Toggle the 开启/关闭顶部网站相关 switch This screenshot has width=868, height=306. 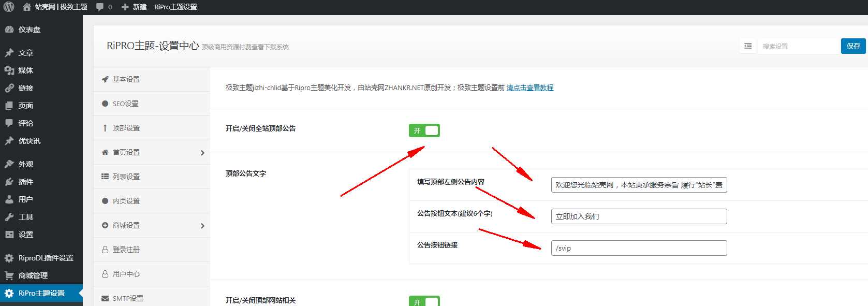(424, 301)
